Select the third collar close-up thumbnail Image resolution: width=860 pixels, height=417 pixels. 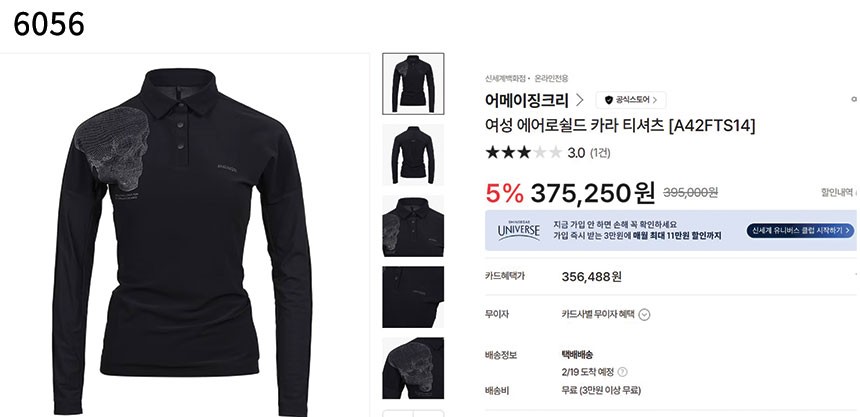[413, 226]
